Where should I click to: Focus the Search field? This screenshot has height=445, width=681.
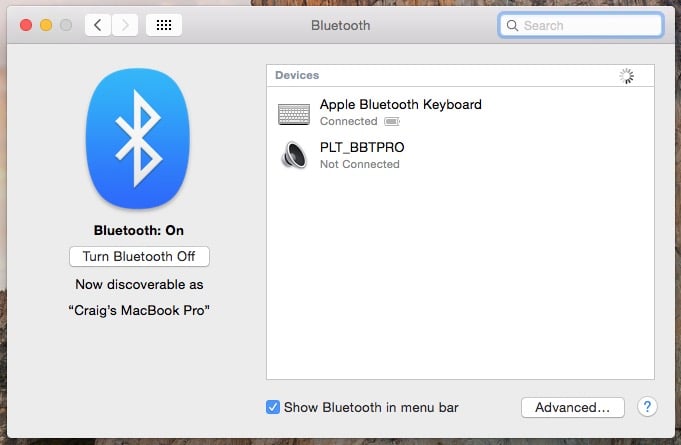coord(581,25)
